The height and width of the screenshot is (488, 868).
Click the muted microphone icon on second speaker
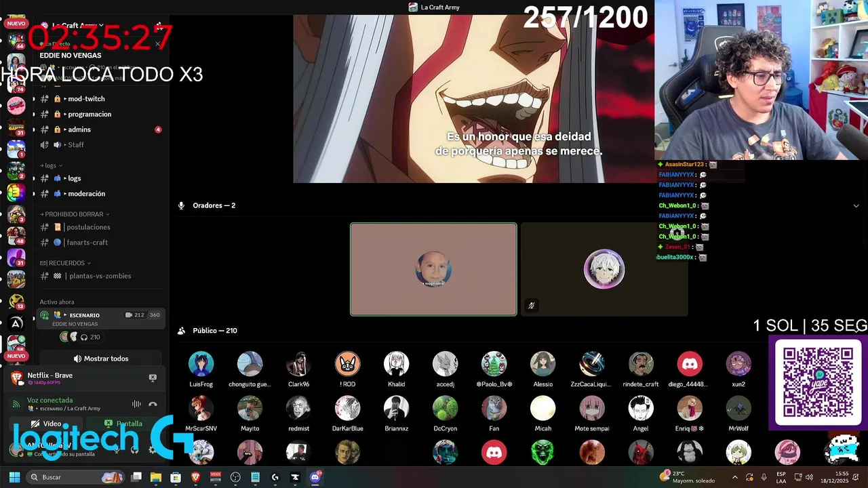pyautogui.click(x=531, y=306)
